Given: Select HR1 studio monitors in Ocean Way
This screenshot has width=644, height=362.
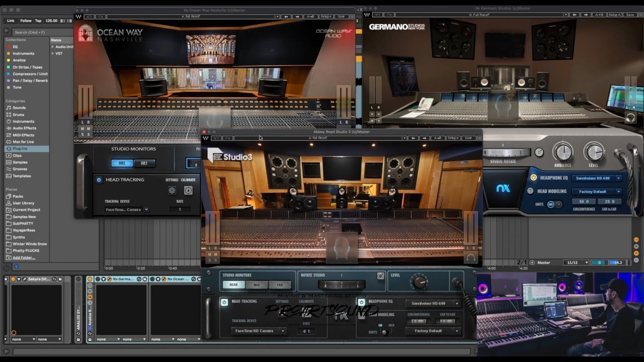Looking at the screenshot, I should 144,163.
